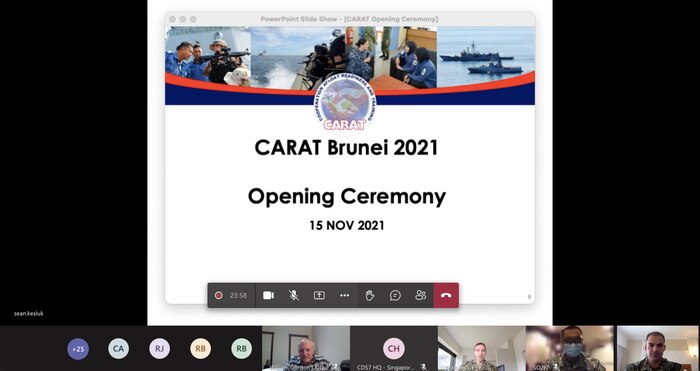The height and width of the screenshot is (371, 700).
Task: Click the CARAT Brunei 2021 slide title
Action: (x=346, y=148)
